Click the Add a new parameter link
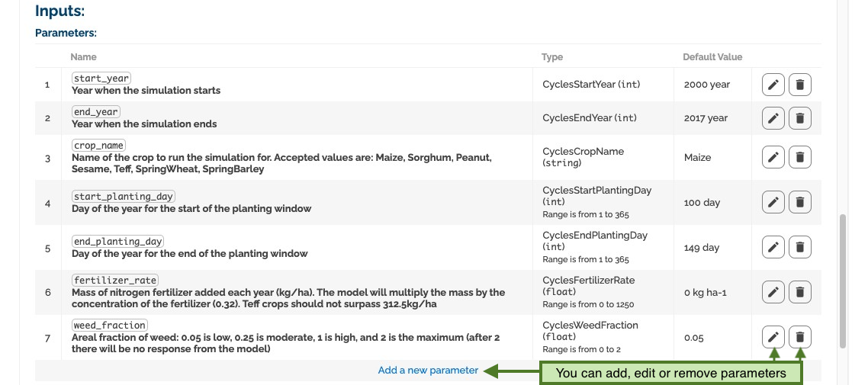 [428, 370]
